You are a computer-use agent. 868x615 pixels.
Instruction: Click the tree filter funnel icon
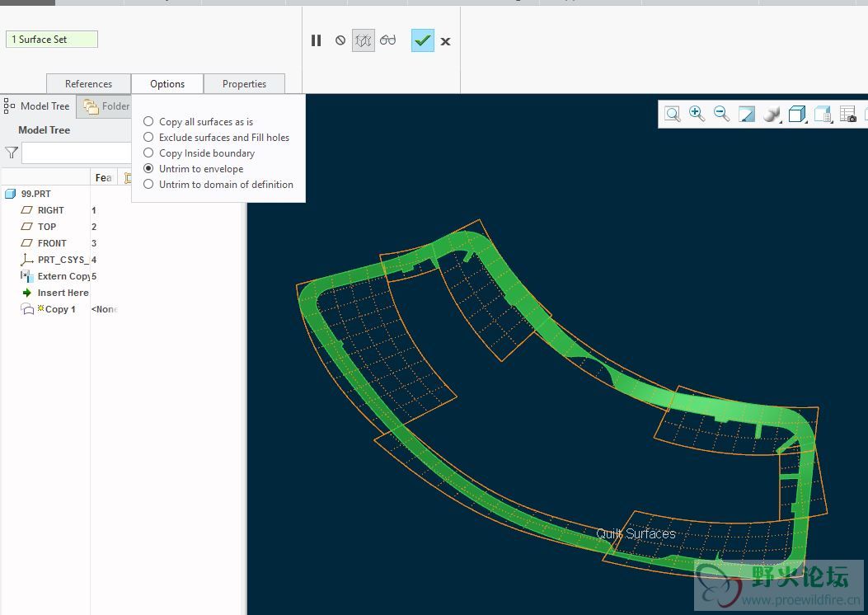point(11,153)
